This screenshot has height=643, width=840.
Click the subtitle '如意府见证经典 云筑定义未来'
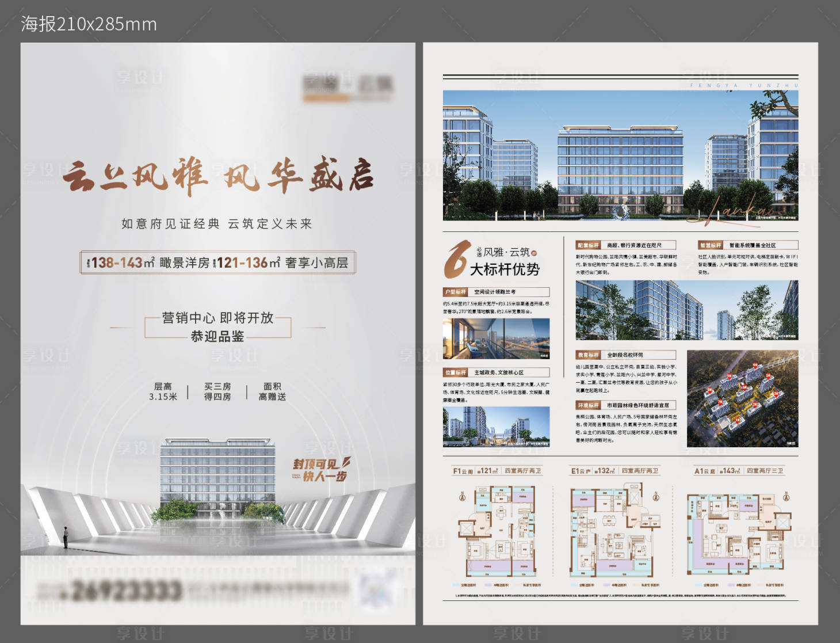tap(217, 224)
